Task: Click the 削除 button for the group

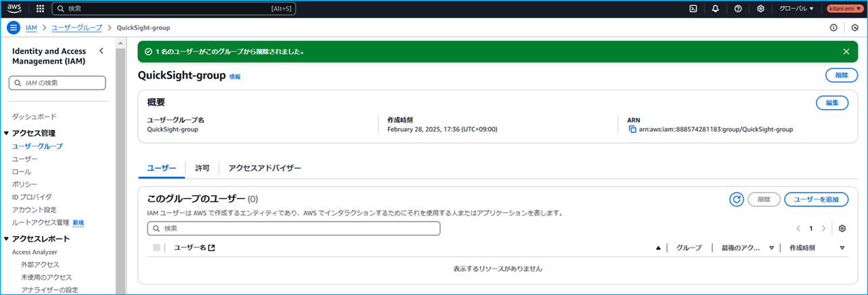Action: tap(842, 75)
